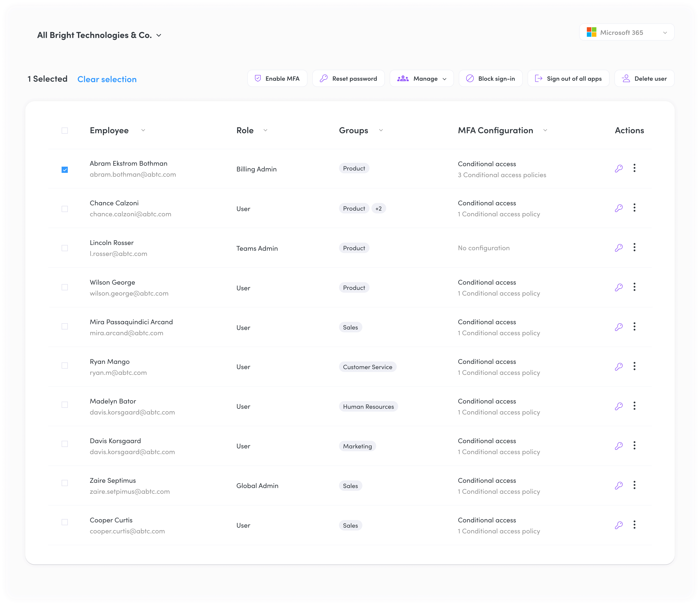Click the key icon in Madelyn Bator row

619,406
